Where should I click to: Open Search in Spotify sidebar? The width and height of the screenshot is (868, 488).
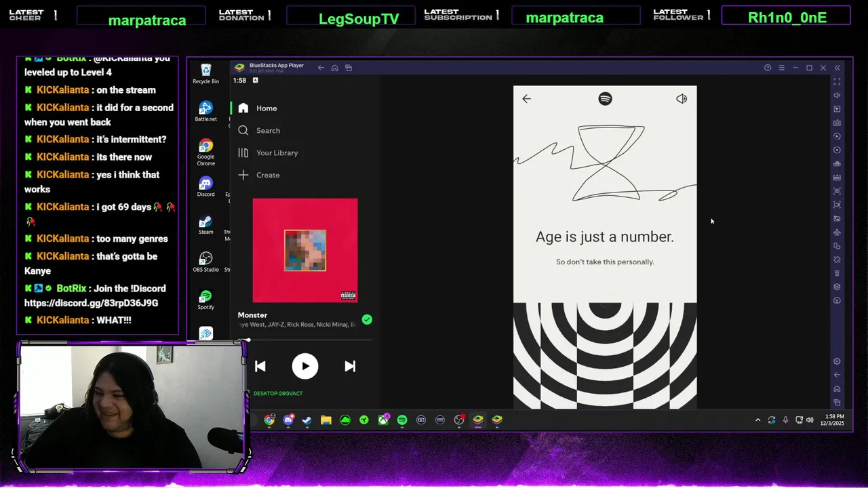259,131
